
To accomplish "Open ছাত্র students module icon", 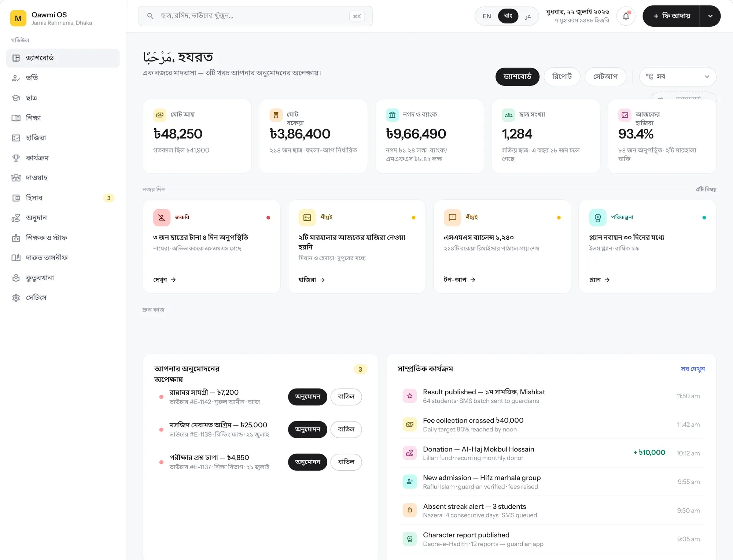I will click(x=16, y=98).
